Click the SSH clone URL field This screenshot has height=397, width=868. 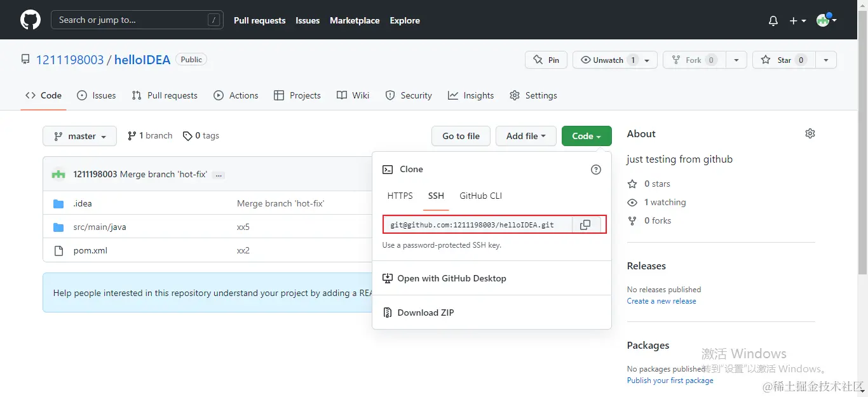478,225
